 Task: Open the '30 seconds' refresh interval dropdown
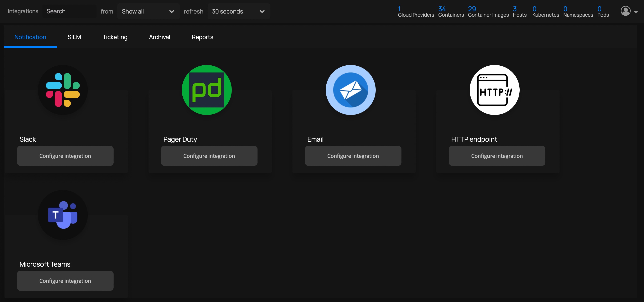click(x=239, y=11)
